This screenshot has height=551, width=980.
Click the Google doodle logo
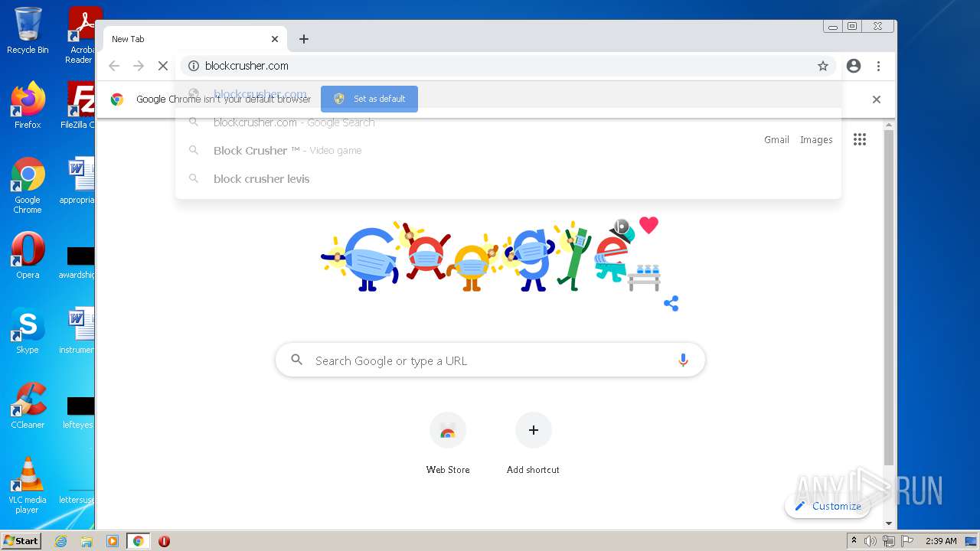[x=490, y=256]
